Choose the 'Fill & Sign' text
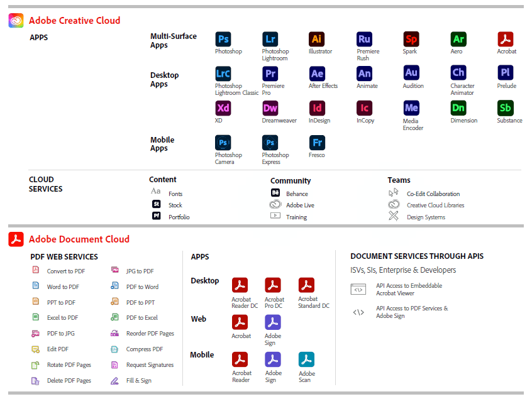This screenshot has width=532, height=399. [139, 381]
